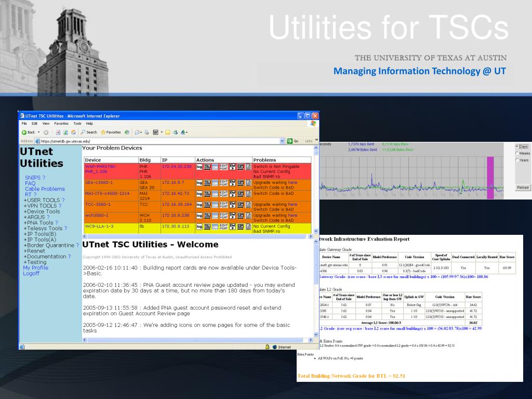Click the Forward arrow in the IE toolbar
532x399 pixels.
point(46,132)
